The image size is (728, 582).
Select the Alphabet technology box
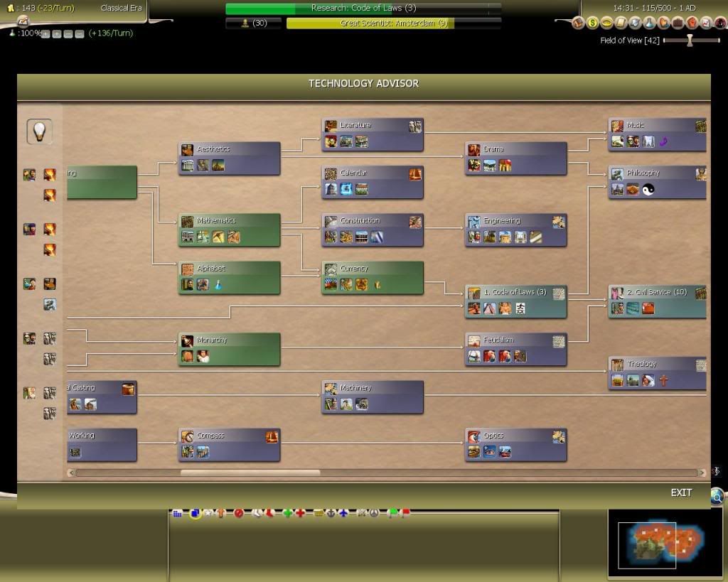point(230,278)
